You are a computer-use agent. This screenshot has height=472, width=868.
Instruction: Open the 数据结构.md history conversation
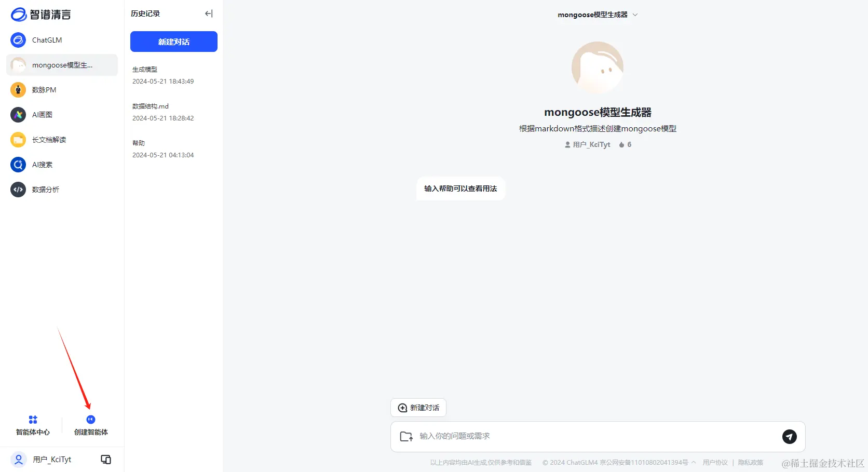[x=174, y=112]
